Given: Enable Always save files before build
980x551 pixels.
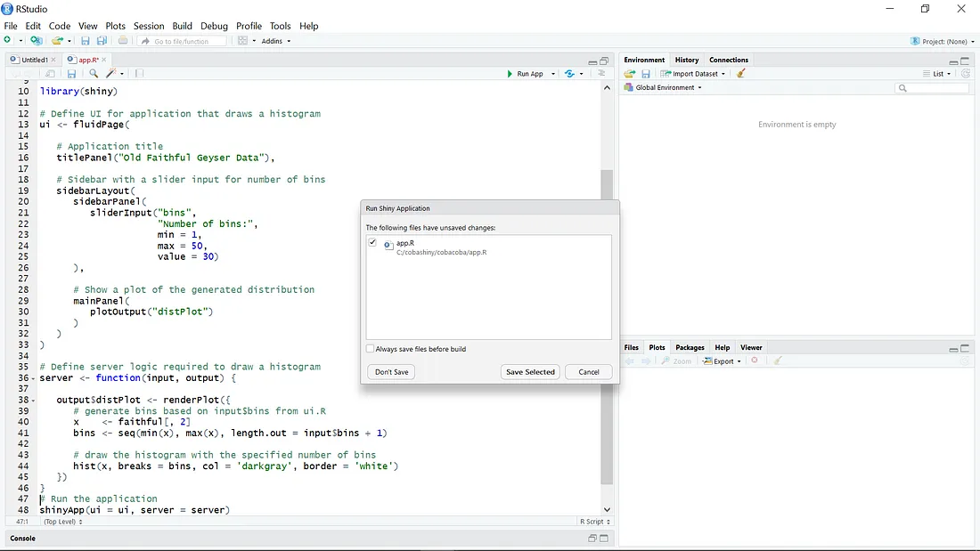Looking at the screenshot, I should point(371,349).
